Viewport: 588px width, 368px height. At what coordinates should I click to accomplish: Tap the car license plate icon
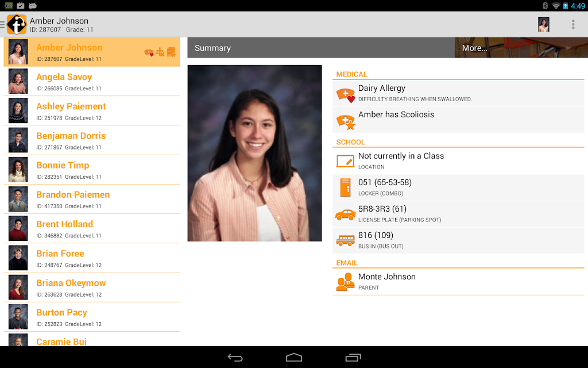[345, 214]
